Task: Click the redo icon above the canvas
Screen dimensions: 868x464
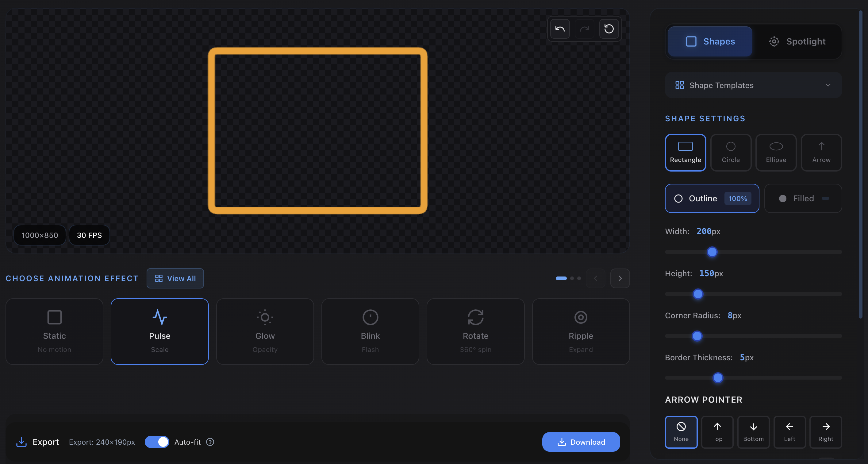Action: (584, 29)
